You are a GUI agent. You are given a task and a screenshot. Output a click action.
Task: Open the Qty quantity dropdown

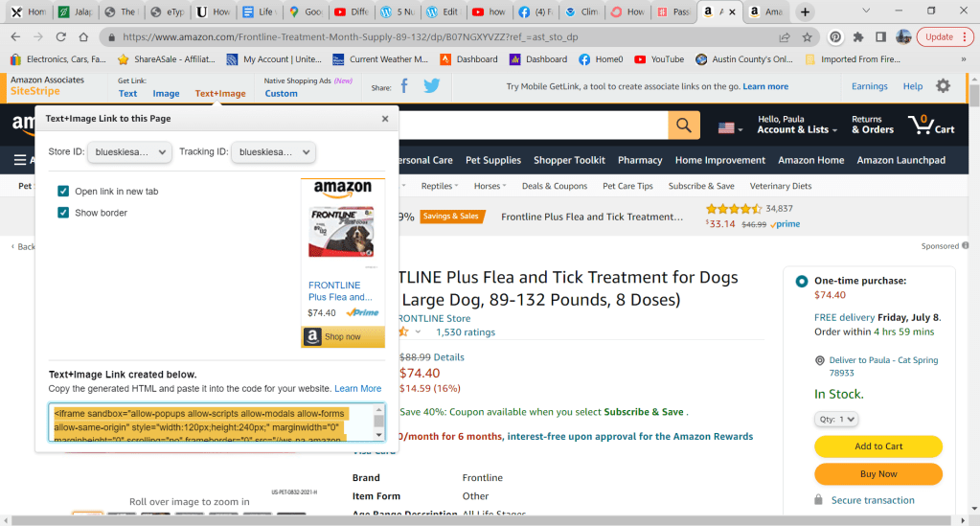(x=835, y=419)
